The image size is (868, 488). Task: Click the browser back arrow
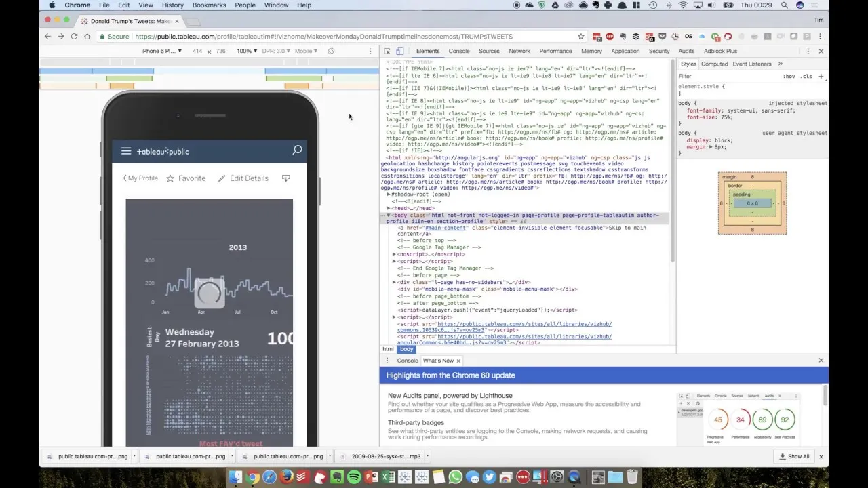coord(47,37)
